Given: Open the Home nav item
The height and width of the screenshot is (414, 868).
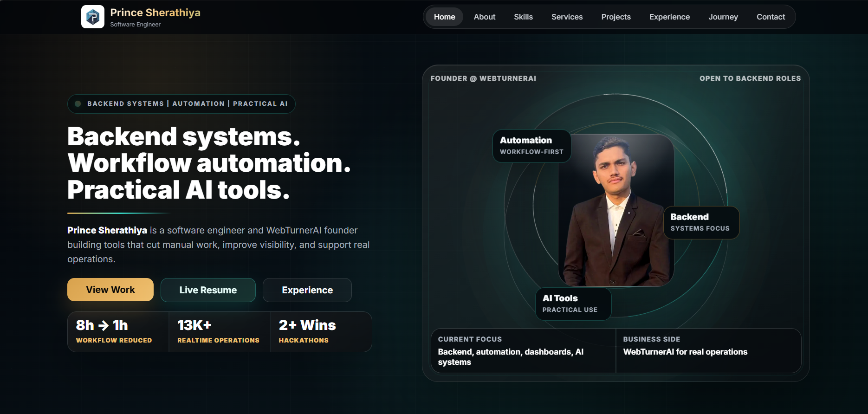Looking at the screenshot, I should click(444, 17).
